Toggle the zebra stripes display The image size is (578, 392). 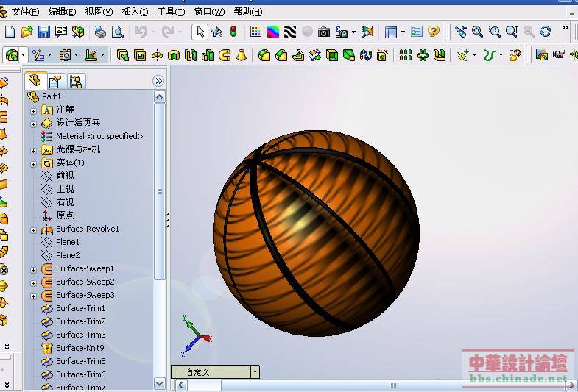[290, 32]
